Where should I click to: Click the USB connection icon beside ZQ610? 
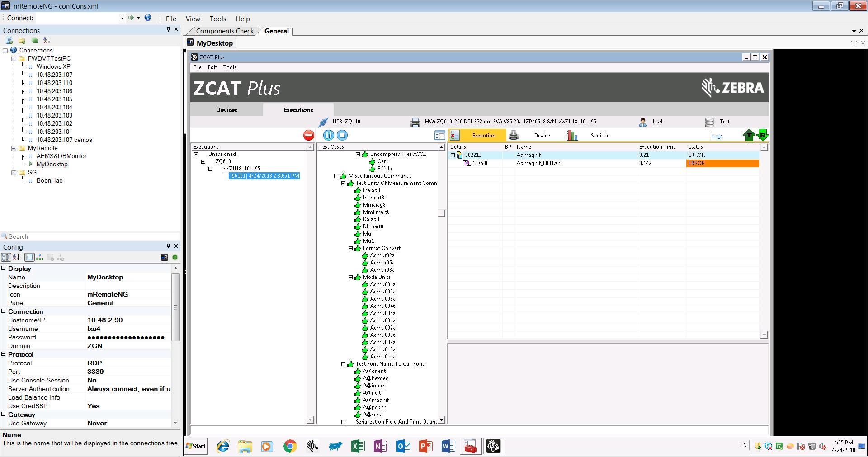323,122
